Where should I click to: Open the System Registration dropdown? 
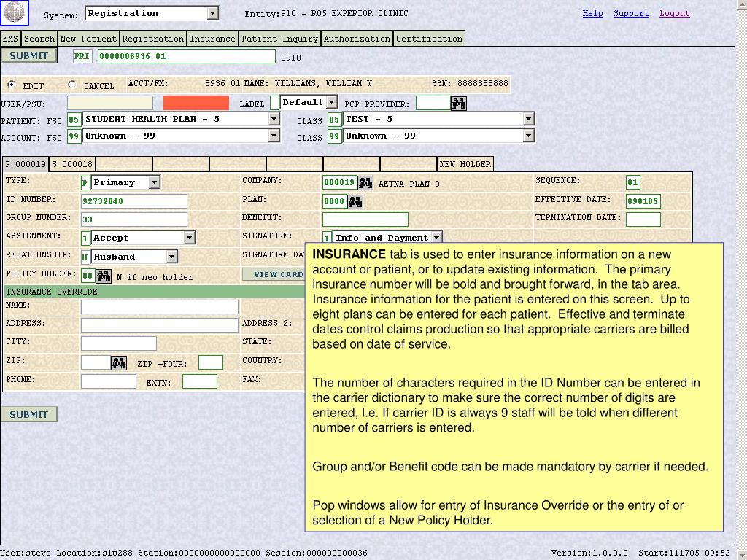pos(213,13)
